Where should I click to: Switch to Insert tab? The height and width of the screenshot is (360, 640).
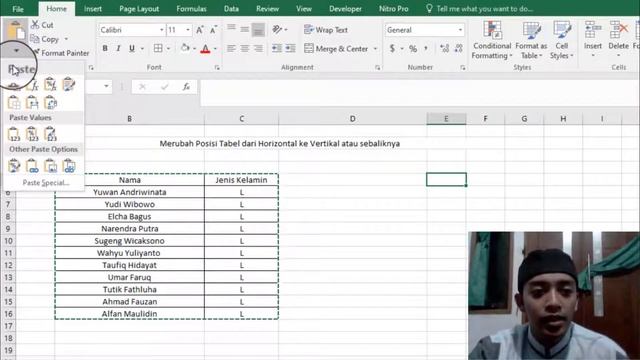click(93, 9)
